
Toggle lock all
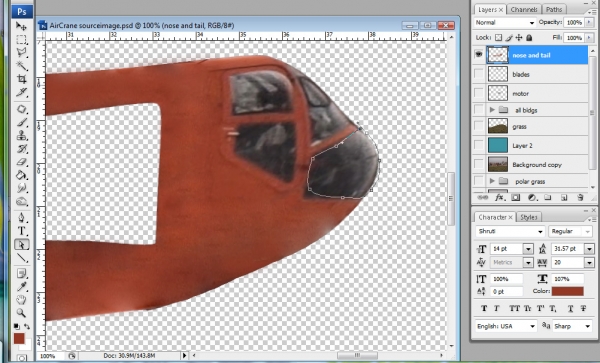pyautogui.click(x=529, y=37)
